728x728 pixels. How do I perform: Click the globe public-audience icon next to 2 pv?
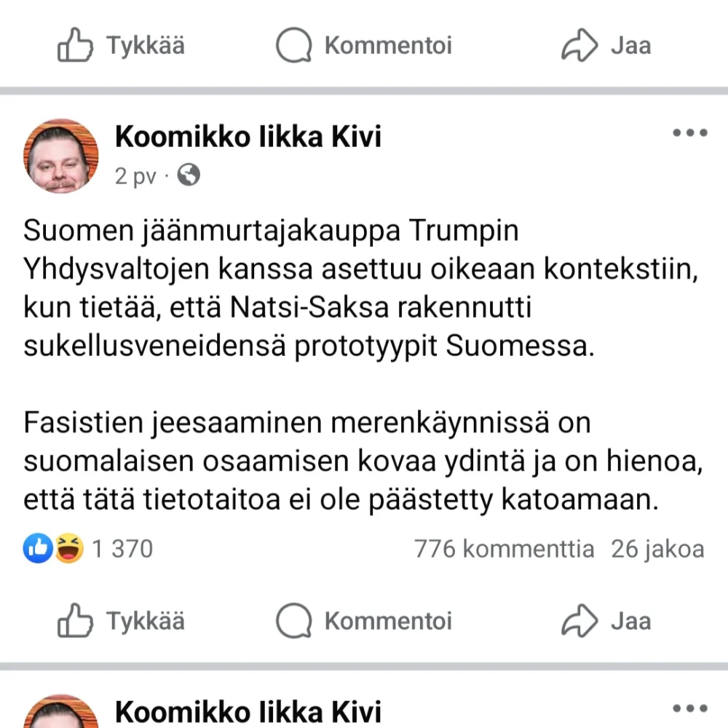[189, 175]
